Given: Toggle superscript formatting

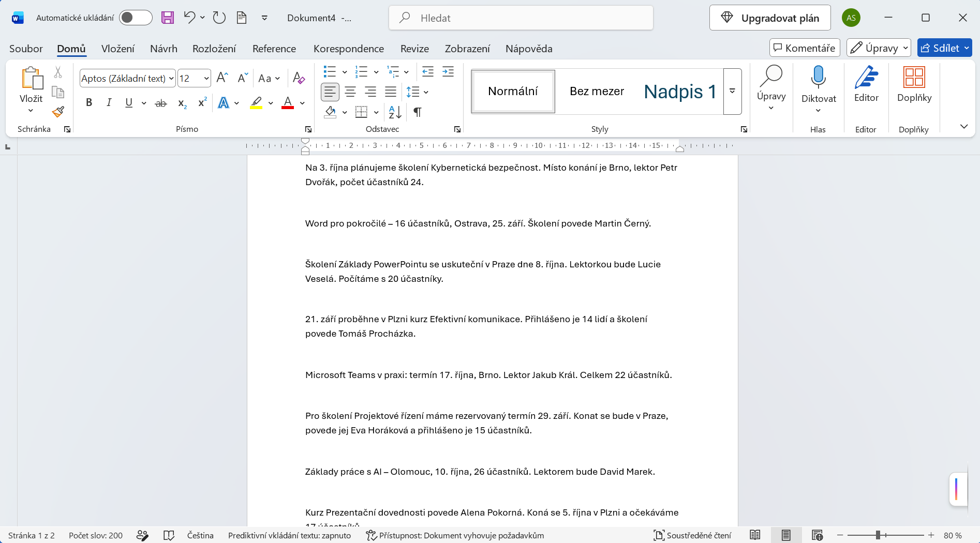Looking at the screenshot, I should point(202,102).
